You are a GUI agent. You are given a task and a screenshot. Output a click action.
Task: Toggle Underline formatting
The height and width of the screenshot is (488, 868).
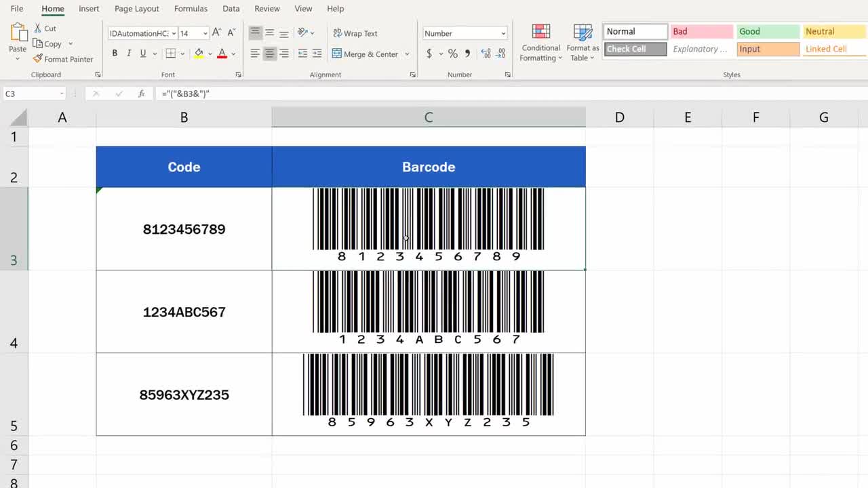[x=142, y=54]
